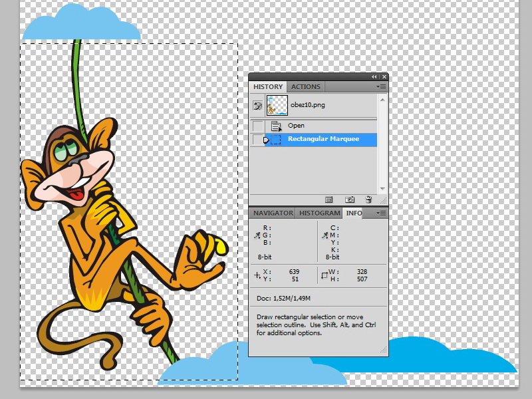Open the X/Y crosshair coordinate units options
This screenshot has height=399, width=532.
[257, 275]
